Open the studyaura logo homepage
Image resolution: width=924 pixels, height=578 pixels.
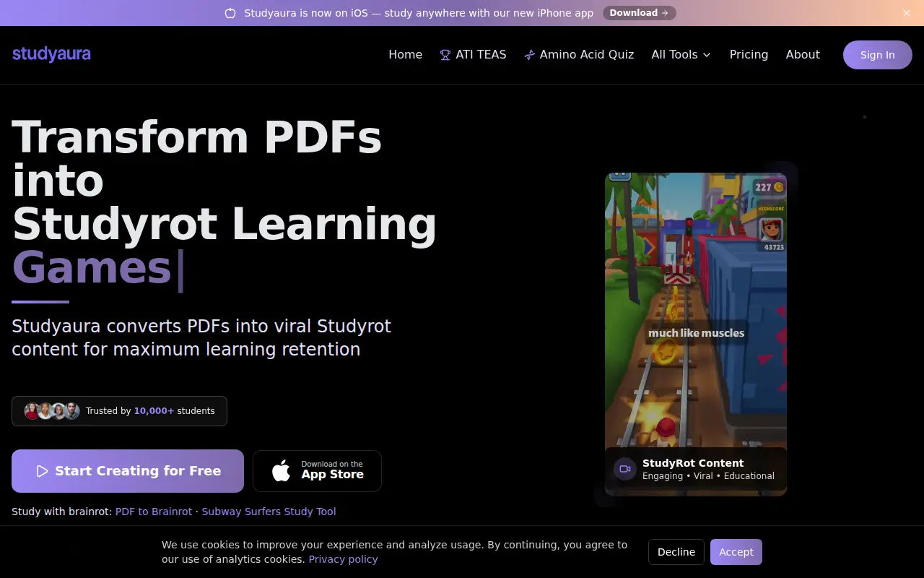click(51, 54)
